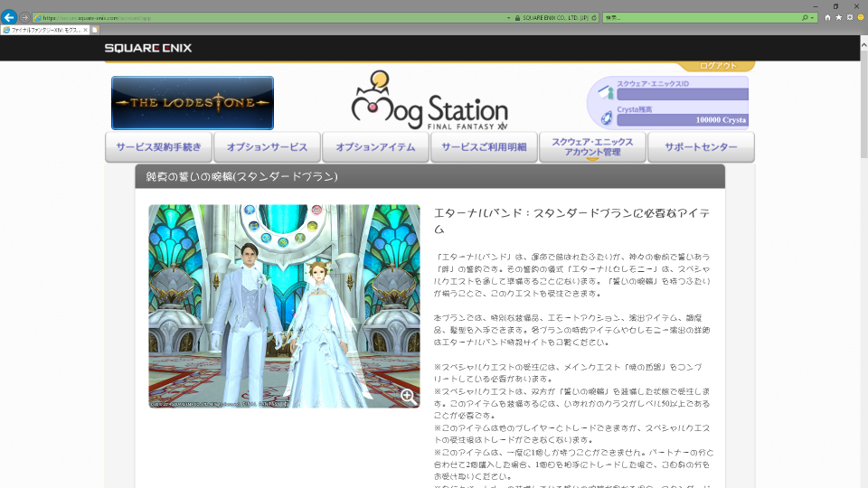The width and height of the screenshot is (868, 488).
Task: Click the エターナルバンド：スタンダードプラン heading
Action: [571, 221]
